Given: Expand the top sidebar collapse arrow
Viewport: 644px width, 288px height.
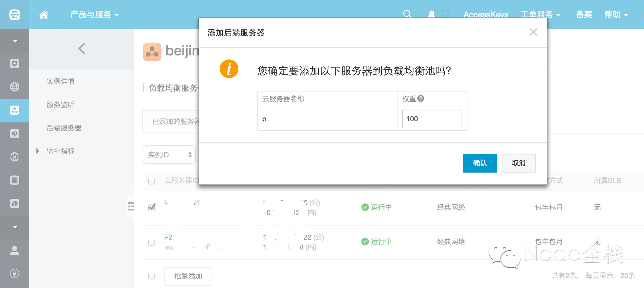Looking at the screenshot, I should point(15,41).
